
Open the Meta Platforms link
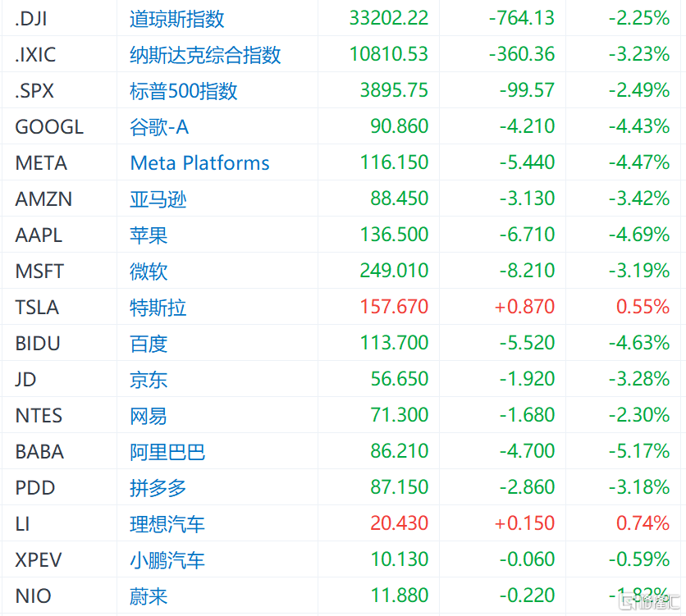tap(200, 163)
